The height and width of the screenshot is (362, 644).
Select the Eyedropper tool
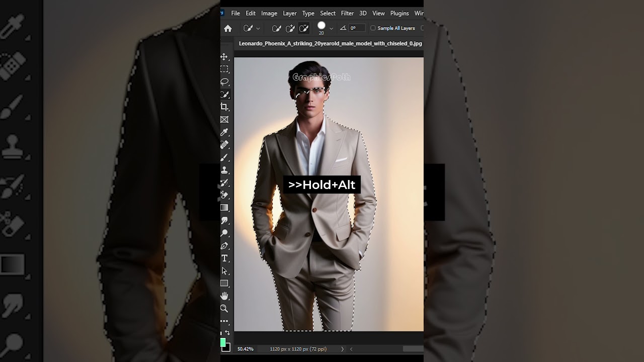pos(224,132)
